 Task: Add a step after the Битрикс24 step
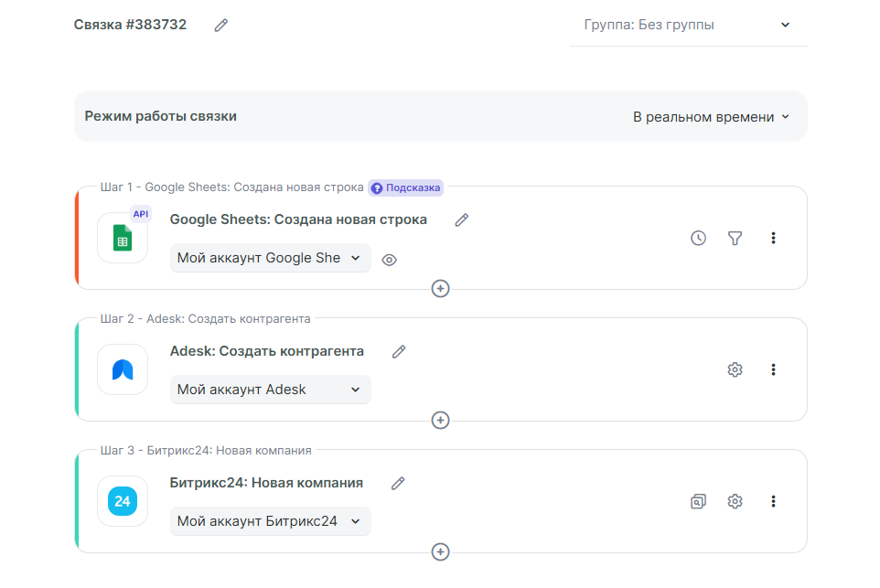(x=441, y=552)
